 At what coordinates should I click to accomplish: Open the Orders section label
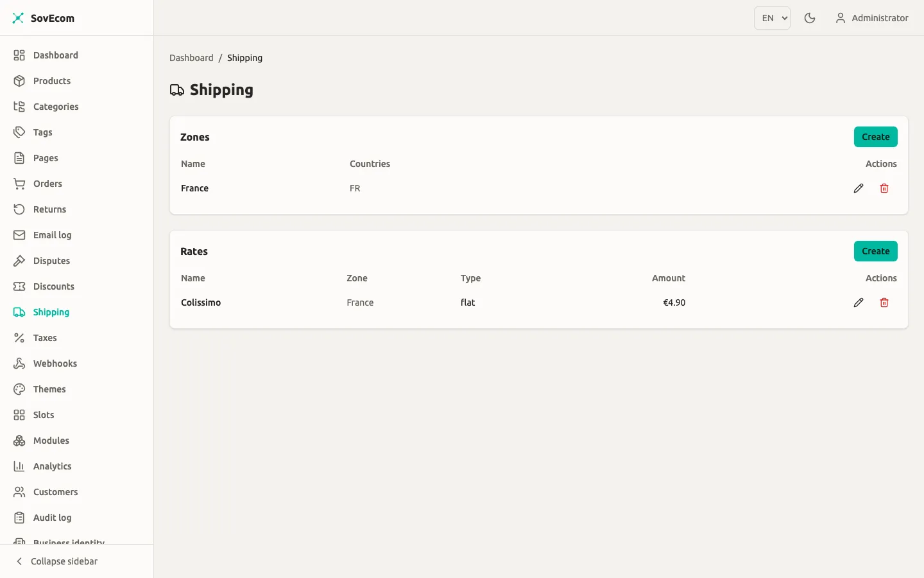point(47,184)
